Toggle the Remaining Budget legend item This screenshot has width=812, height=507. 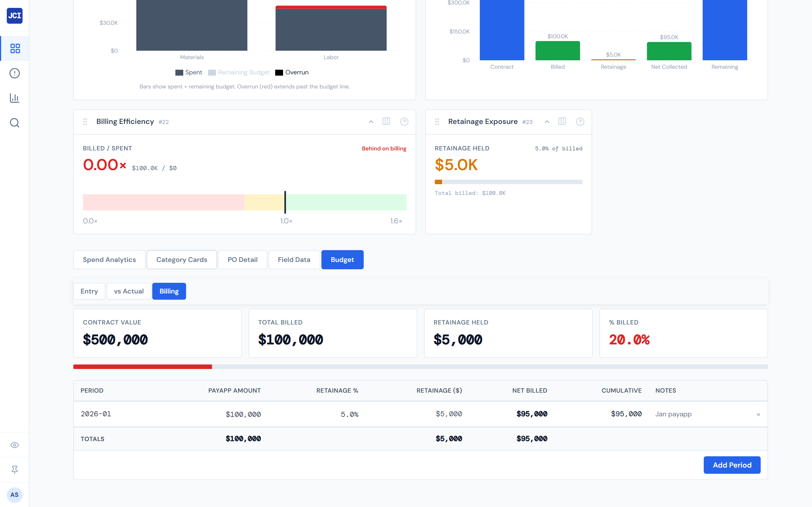(239, 72)
